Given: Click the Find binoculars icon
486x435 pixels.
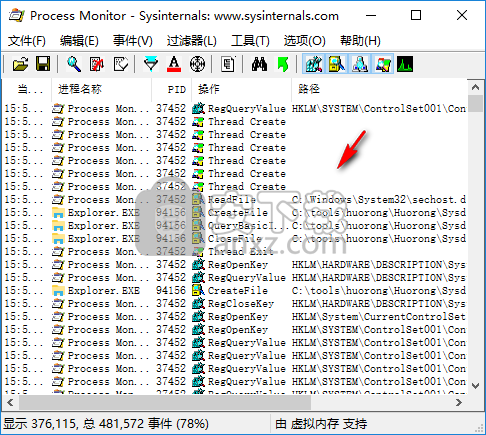Looking at the screenshot, I should click(x=259, y=64).
